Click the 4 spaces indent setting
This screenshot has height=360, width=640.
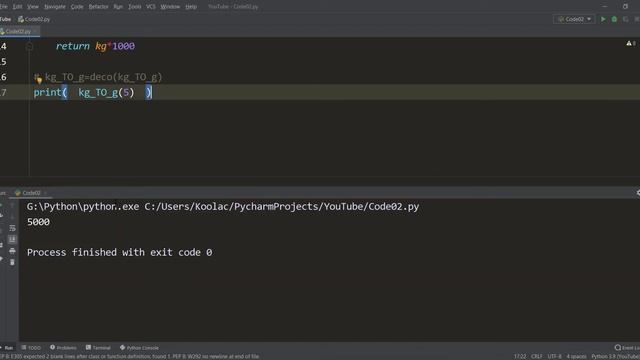coord(576,356)
